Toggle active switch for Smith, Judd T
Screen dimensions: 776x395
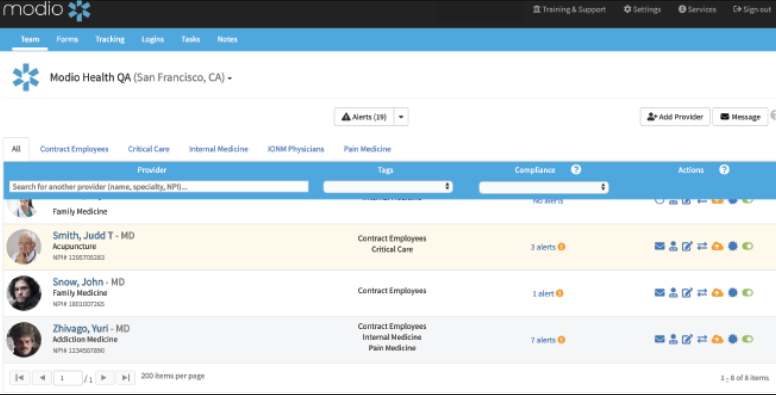tap(747, 246)
